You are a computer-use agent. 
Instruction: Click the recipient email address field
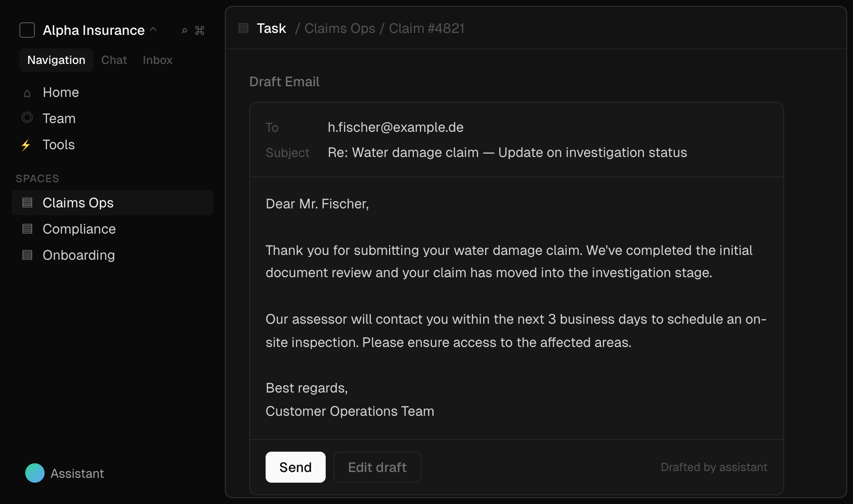[395, 127]
